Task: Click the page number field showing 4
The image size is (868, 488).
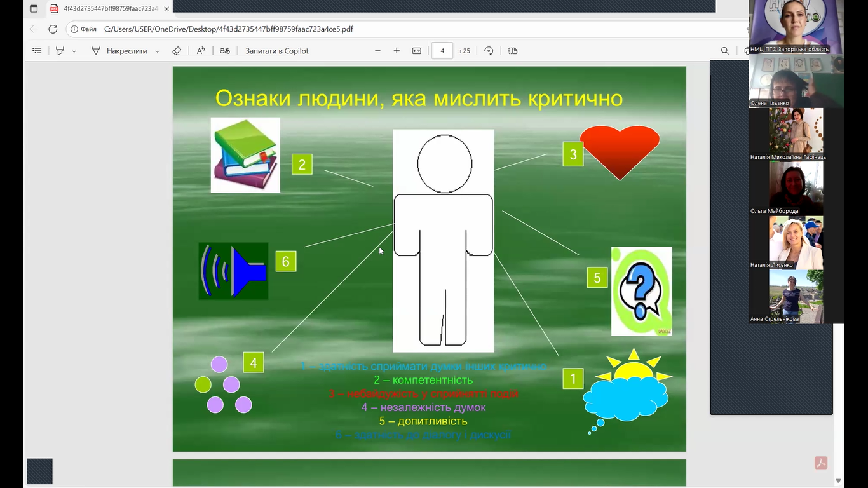Action: point(442,51)
